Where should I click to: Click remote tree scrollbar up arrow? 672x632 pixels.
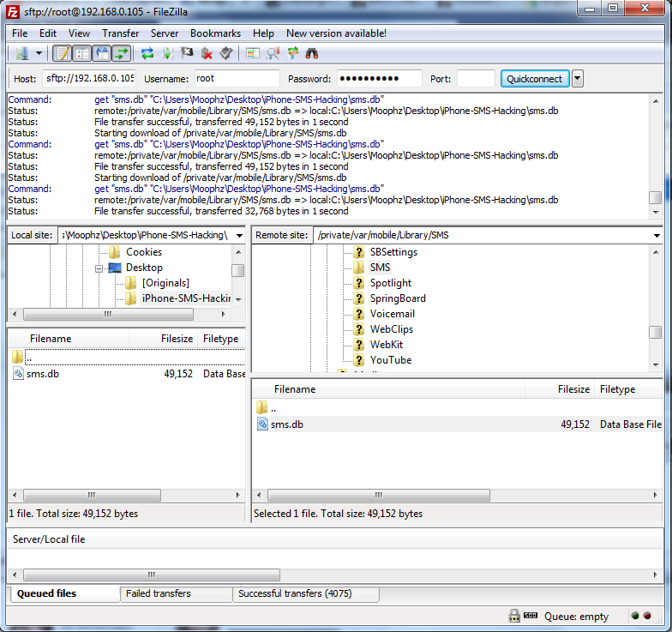(656, 252)
